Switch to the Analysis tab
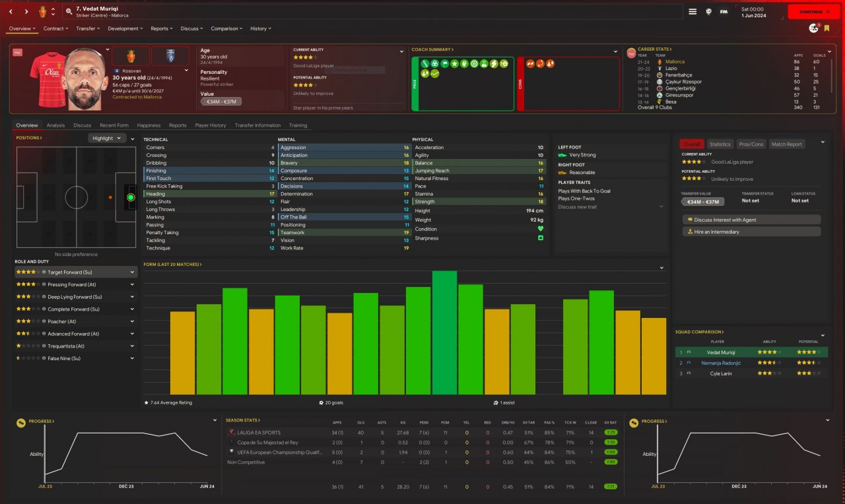This screenshot has height=504, width=845. click(55, 125)
